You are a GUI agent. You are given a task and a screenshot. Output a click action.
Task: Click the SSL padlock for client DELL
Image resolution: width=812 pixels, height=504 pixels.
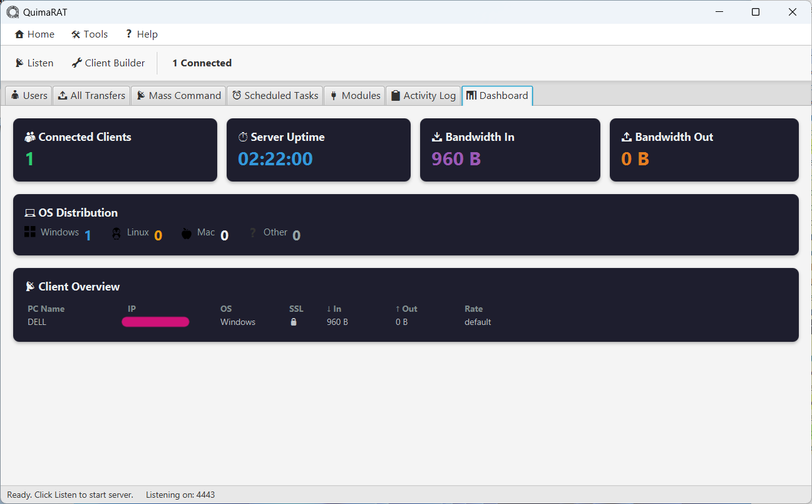point(294,321)
